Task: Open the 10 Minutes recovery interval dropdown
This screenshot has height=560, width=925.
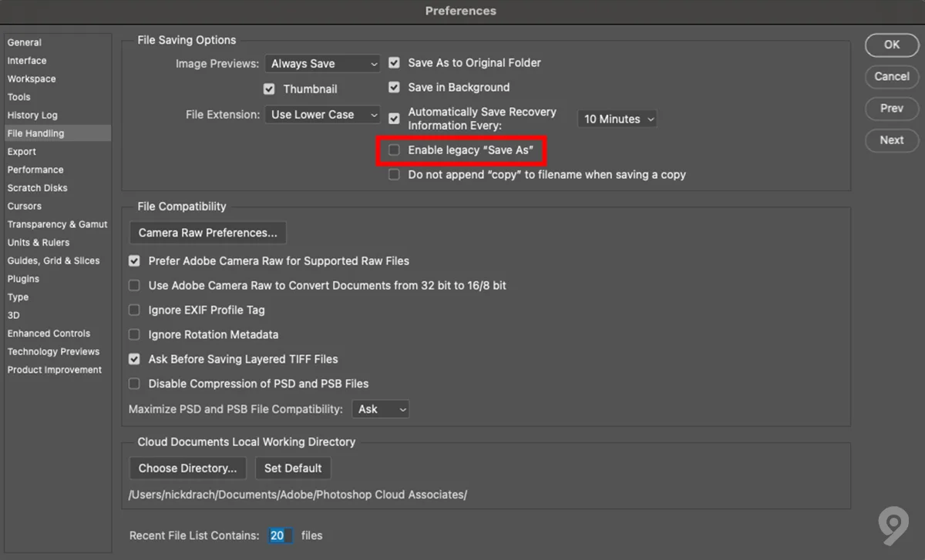Action: (617, 119)
